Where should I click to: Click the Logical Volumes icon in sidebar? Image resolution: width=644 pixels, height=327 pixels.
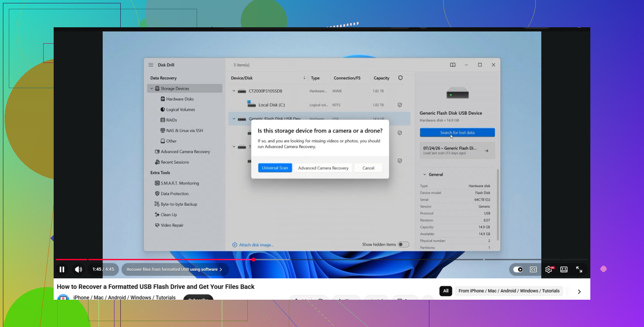163,110
